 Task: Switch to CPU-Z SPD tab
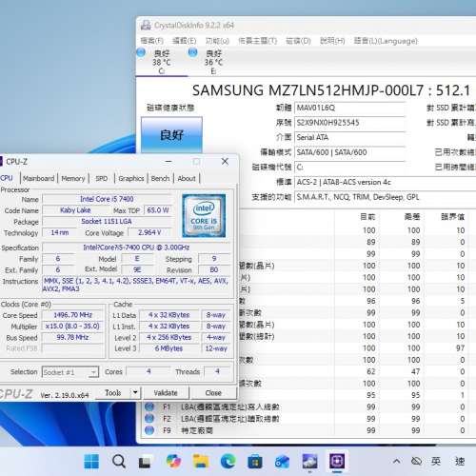tap(102, 178)
